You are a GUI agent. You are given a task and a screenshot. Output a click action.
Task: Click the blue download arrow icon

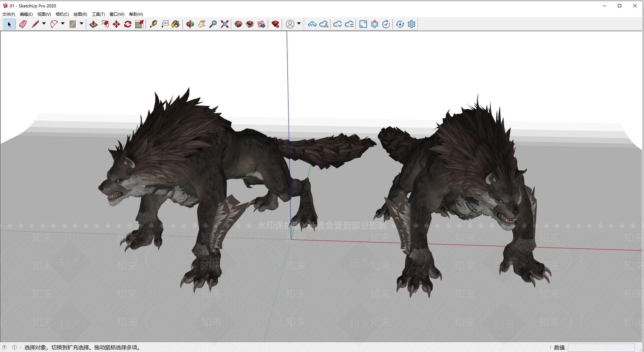(400, 25)
